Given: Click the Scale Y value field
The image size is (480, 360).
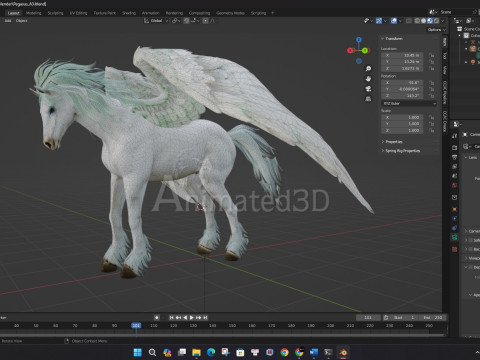Looking at the screenshot, I should coord(402,124).
